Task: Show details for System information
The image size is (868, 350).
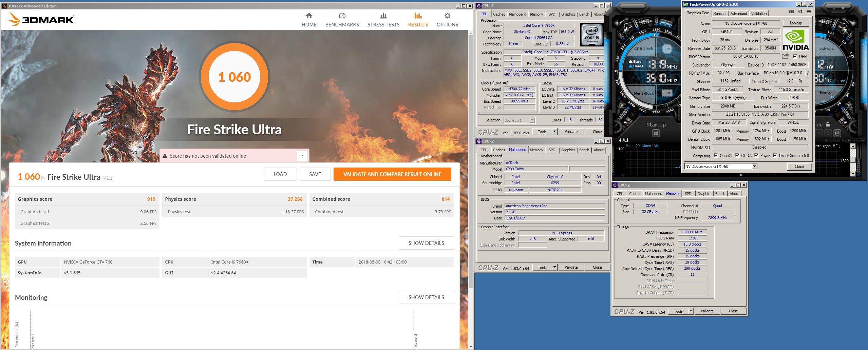Action: 426,243
